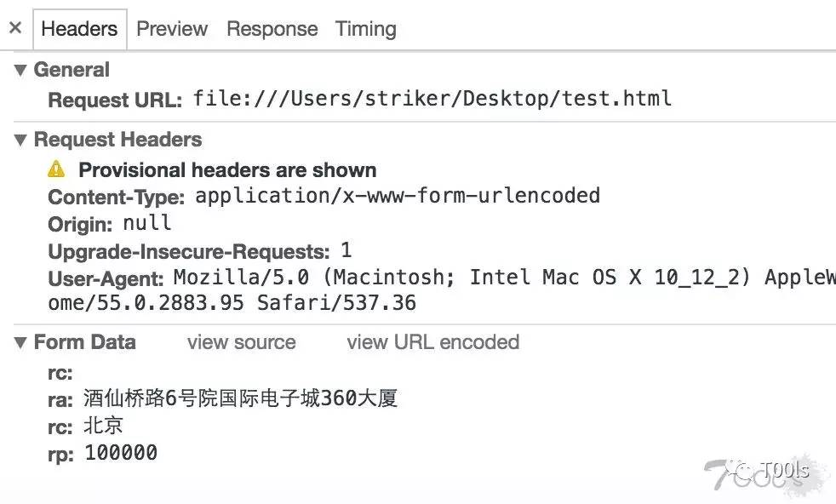This screenshot has width=836, height=504.
Task: Switch to the Preview tab
Action: 172,28
